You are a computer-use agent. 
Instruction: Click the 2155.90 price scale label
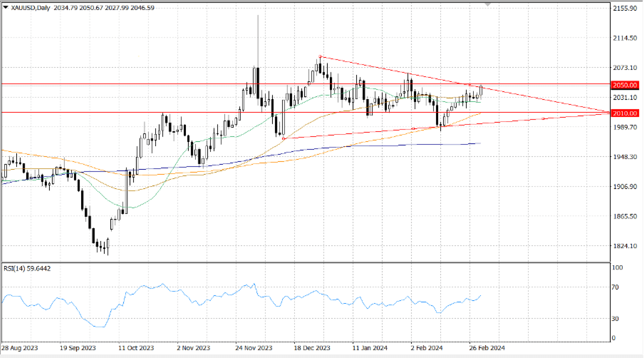click(624, 8)
